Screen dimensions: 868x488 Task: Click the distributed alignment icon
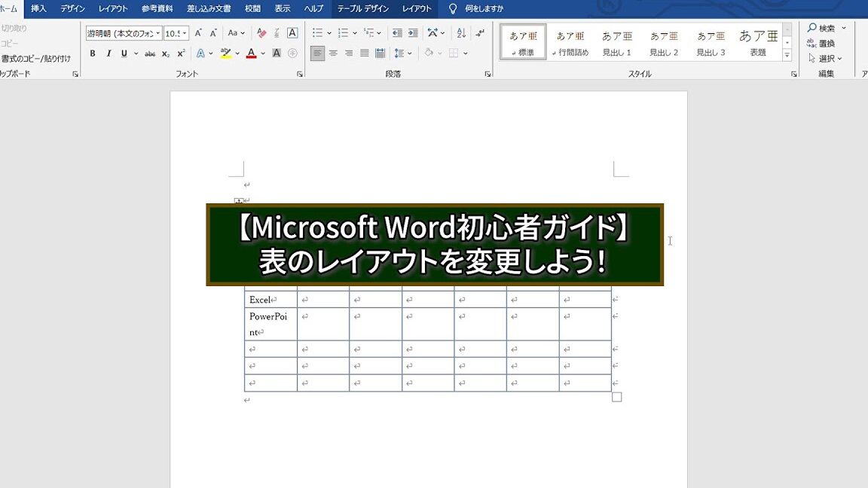[380, 53]
